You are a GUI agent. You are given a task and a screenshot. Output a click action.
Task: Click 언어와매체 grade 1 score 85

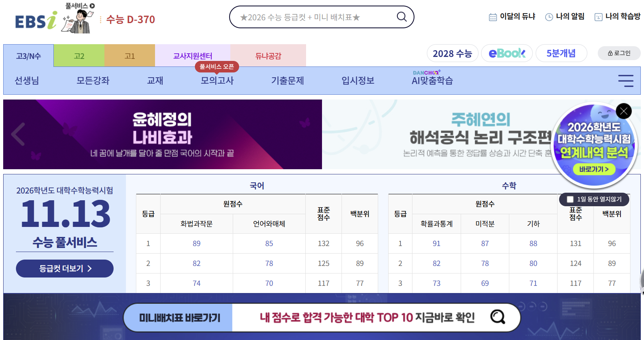269,243
